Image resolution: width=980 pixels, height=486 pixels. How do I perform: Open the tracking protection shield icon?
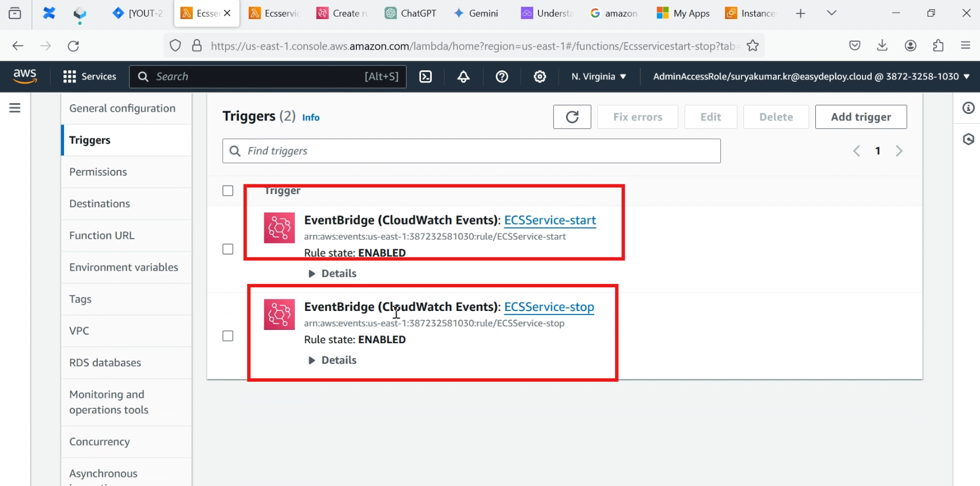[176, 45]
